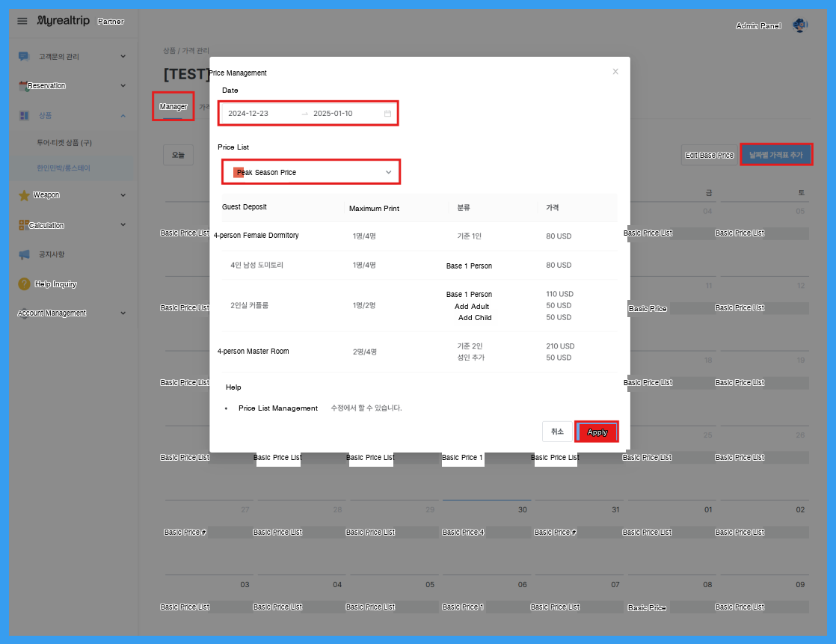Click the 상품 sidebar icon
The height and width of the screenshot is (644, 836).
[x=24, y=116]
